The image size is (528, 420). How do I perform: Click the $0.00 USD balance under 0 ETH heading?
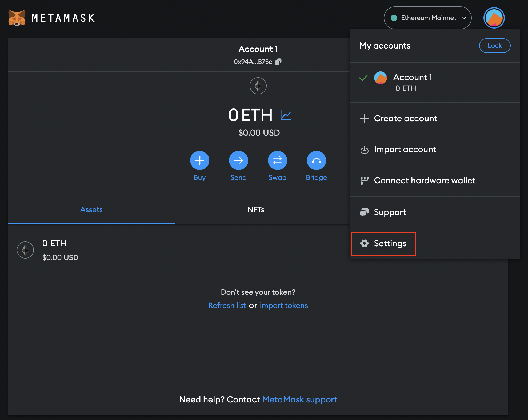[259, 133]
